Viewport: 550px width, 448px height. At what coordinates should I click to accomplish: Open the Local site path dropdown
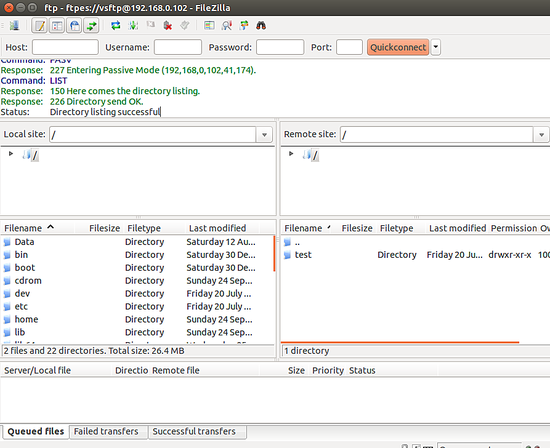click(264, 134)
